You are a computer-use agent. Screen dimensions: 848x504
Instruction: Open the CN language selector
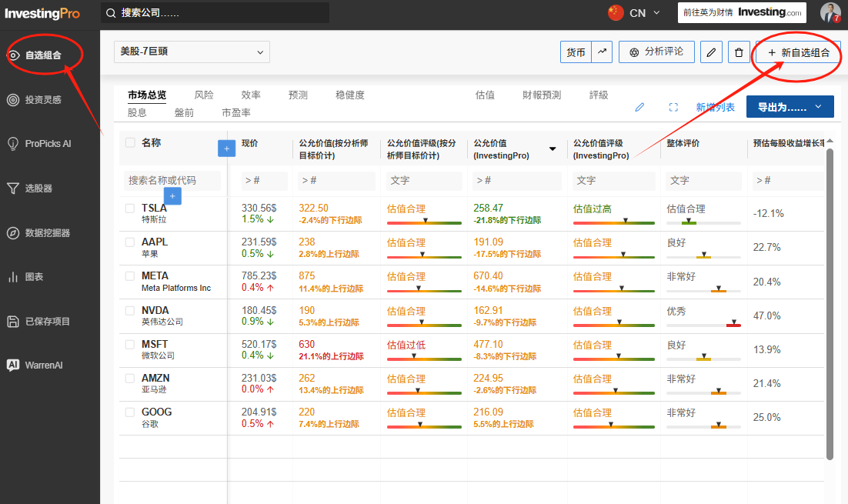point(634,13)
